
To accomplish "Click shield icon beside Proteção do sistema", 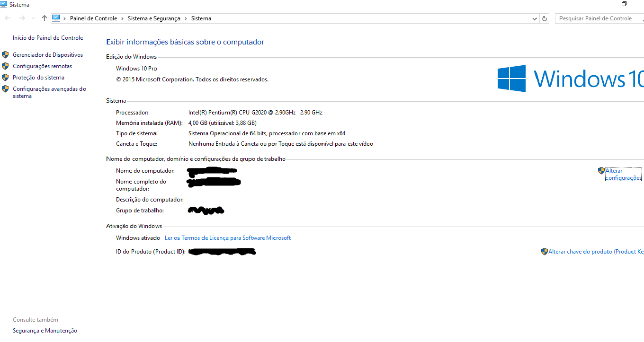I will (x=5, y=78).
